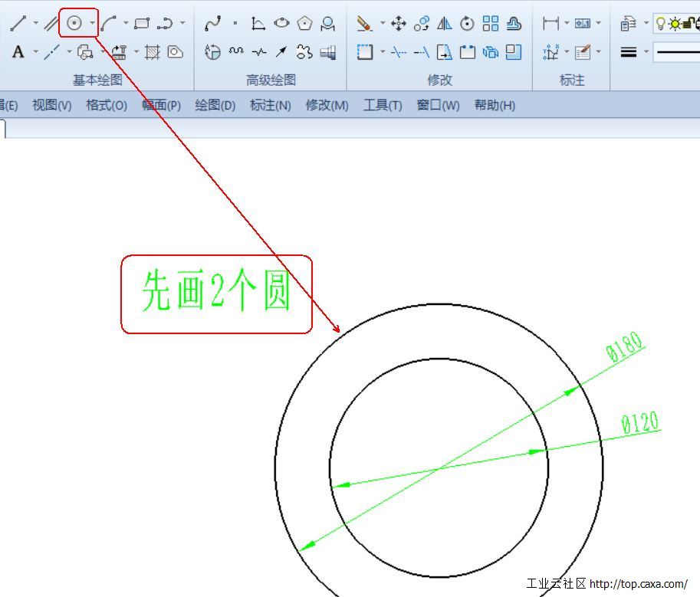Expand the Text tool dropdown arrow

tap(36, 51)
